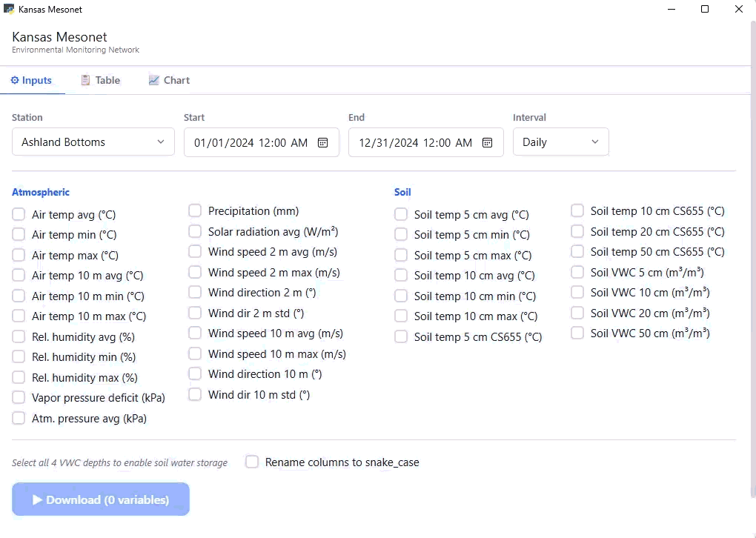The image size is (756, 538).
Task: Tick Soil temp 10 cm min (°C)
Action: click(x=401, y=296)
